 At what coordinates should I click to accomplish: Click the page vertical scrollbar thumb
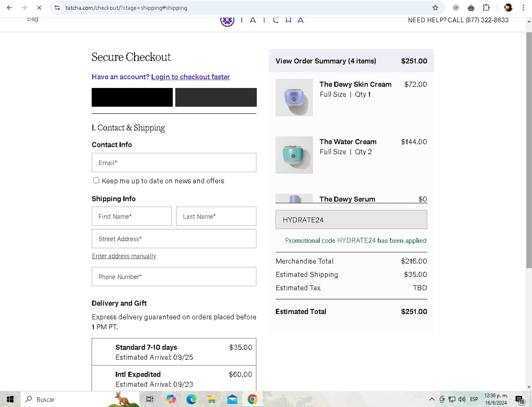[x=529, y=150]
